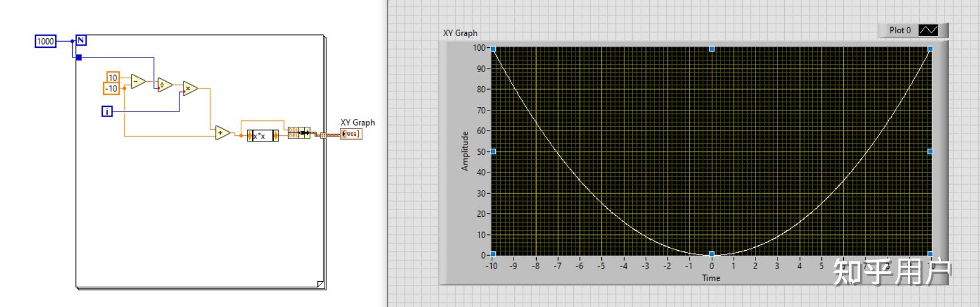Screen dimensions: 980x307
Task: Click the top-left resize handle of the plot area
Action: coord(493,49)
